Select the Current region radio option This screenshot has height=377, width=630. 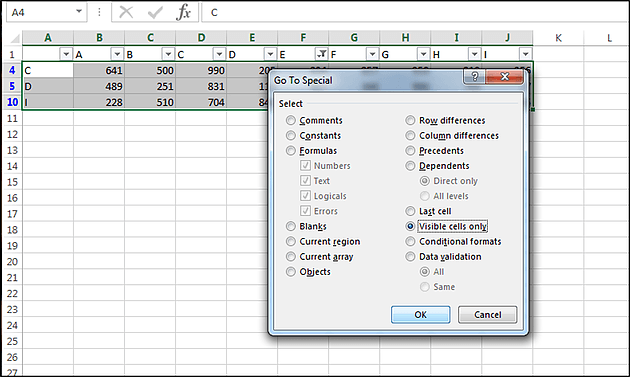[290, 242]
